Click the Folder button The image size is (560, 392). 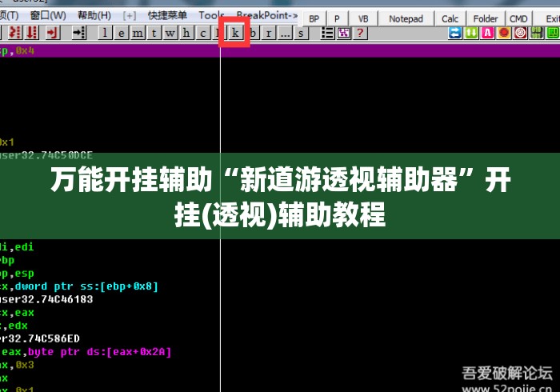486,18
